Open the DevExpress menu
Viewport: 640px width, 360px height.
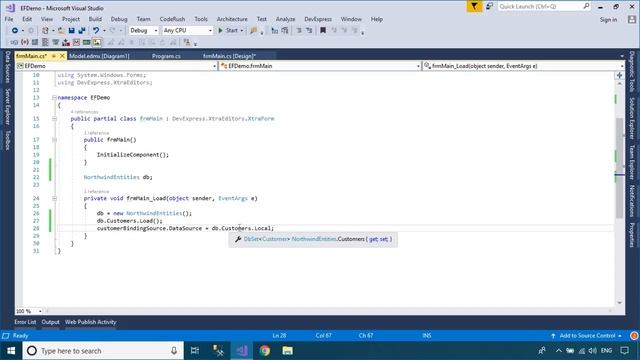point(318,19)
